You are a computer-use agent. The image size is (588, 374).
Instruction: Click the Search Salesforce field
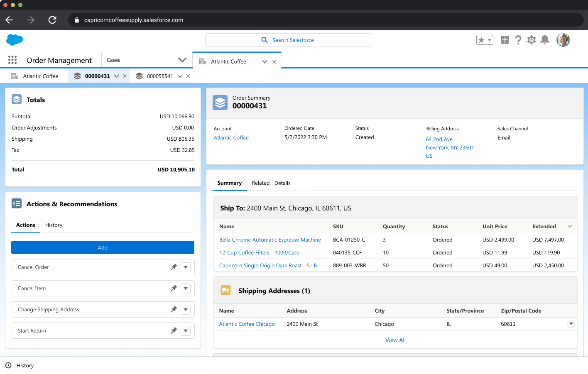pyautogui.click(x=288, y=40)
